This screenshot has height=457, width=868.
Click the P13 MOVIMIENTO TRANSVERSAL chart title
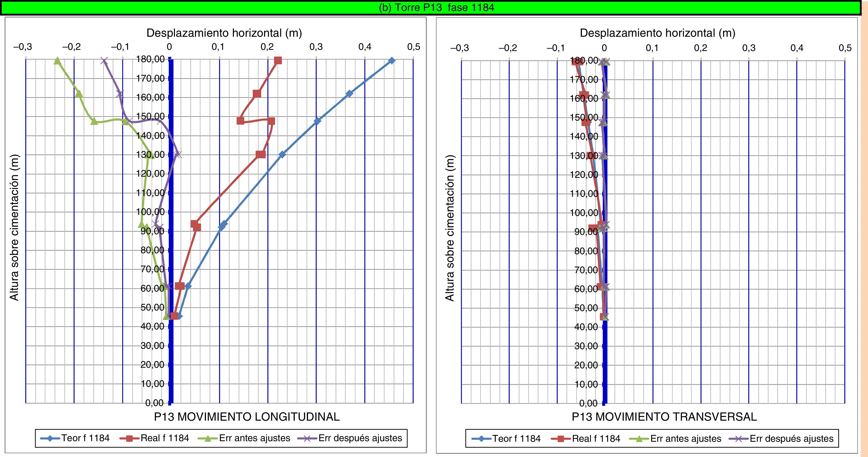(664, 417)
